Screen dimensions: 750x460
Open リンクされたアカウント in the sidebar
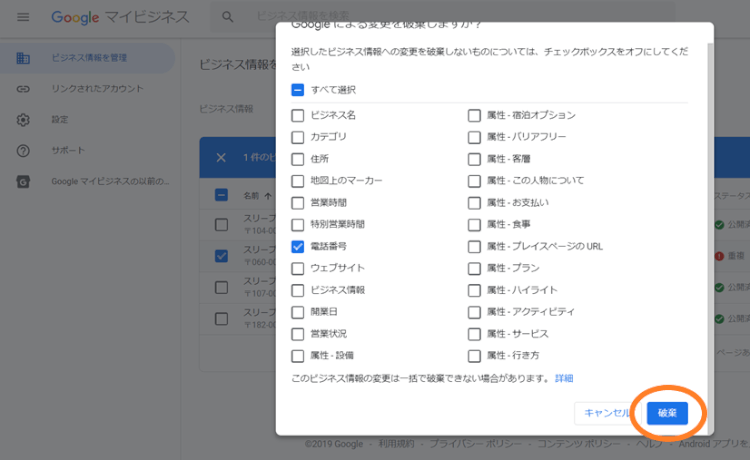coord(99,89)
